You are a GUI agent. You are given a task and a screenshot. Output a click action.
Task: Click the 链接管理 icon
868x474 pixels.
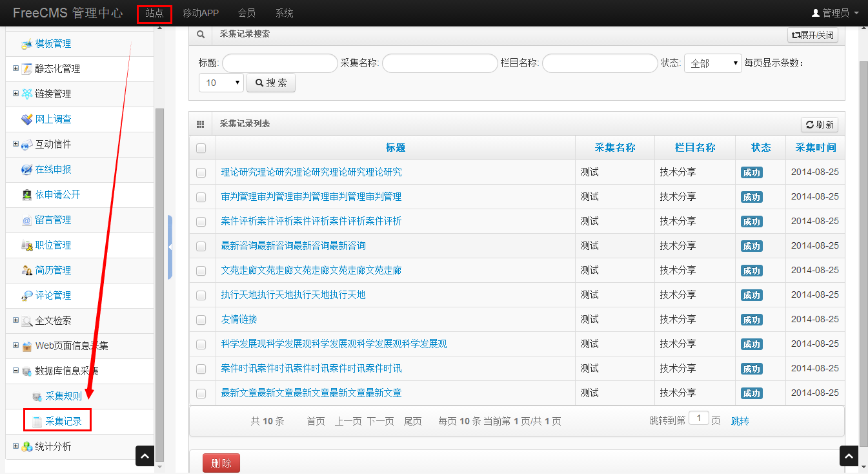(26, 94)
